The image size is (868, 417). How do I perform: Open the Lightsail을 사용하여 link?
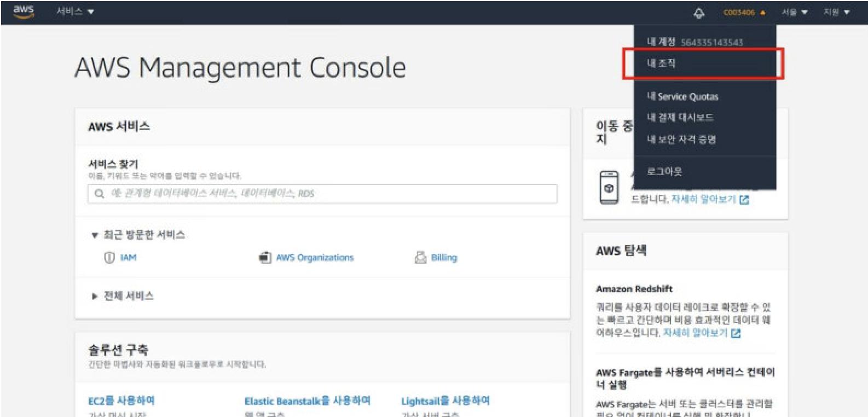(445, 401)
